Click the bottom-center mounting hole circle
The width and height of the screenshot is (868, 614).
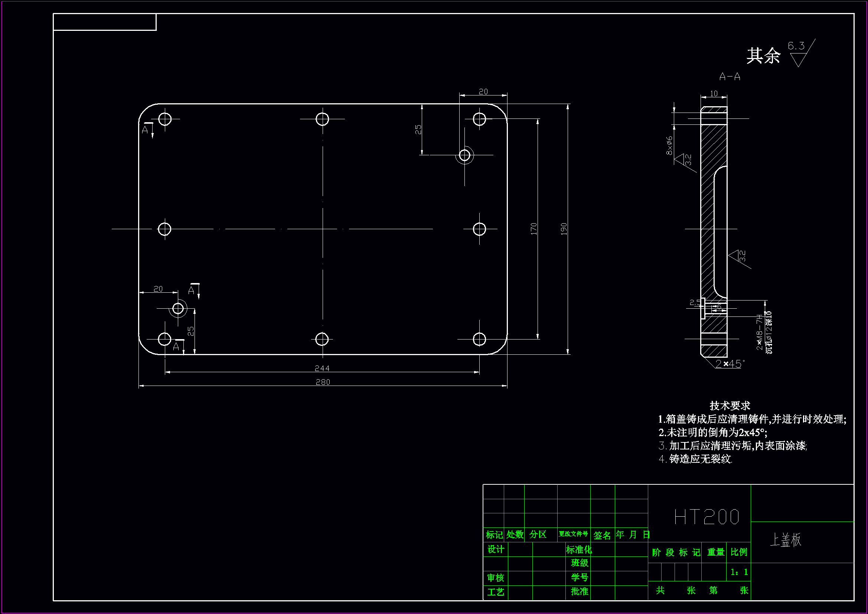click(x=322, y=339)
